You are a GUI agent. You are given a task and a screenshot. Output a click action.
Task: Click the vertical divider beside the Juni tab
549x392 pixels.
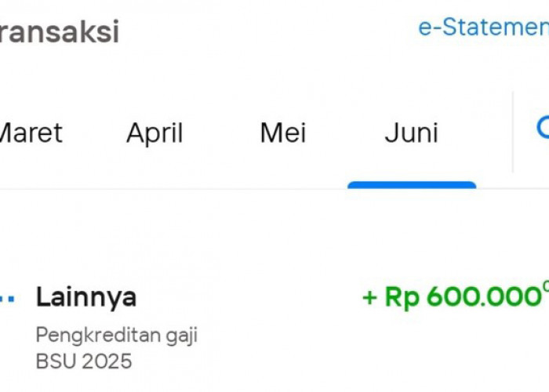tap(513, 132)
